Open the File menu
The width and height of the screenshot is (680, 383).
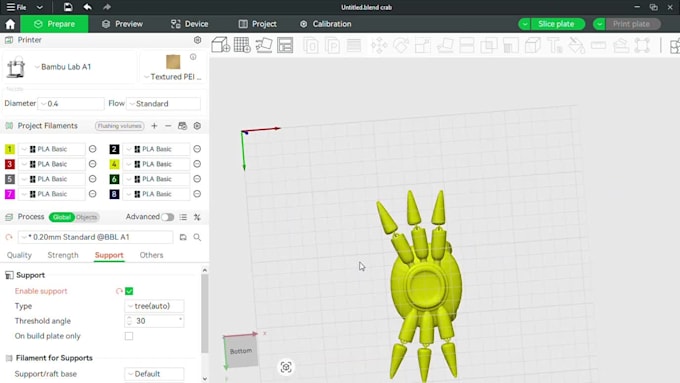[x=16, y=7]
